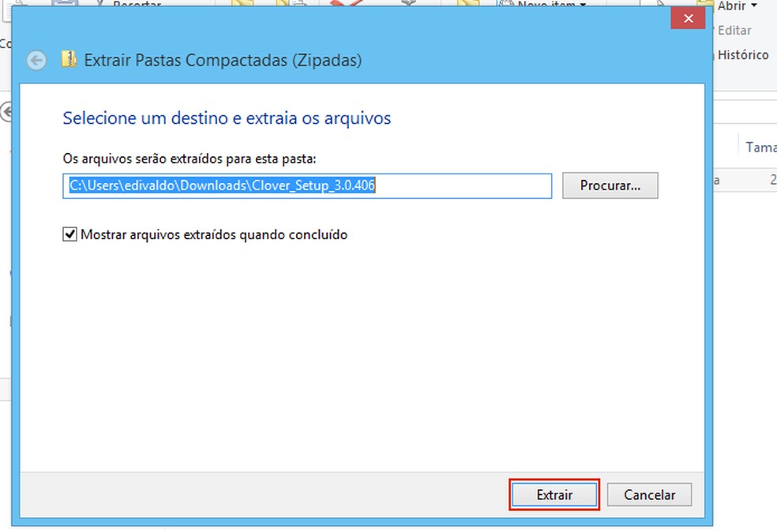The width and height of the screenshot is (777, 532).
Task: Click the dialog title Extrair Pastas Compactadas
Action: pyautogui.click(x=223, y=60)
